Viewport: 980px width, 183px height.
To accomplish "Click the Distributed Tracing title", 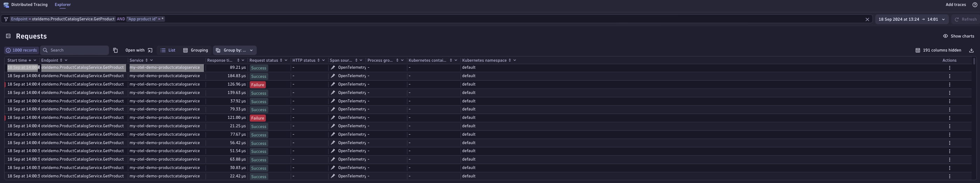I will pos(29,5).
